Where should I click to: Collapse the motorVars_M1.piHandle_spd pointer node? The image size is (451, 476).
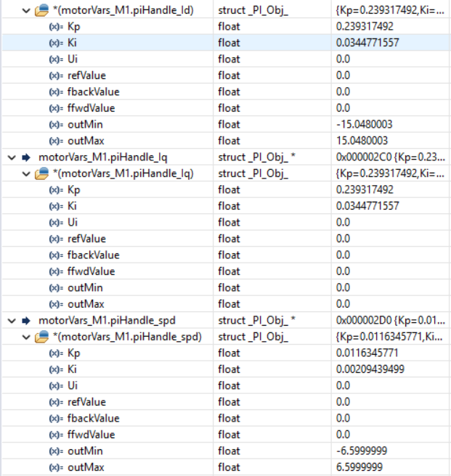coord(12,321)
